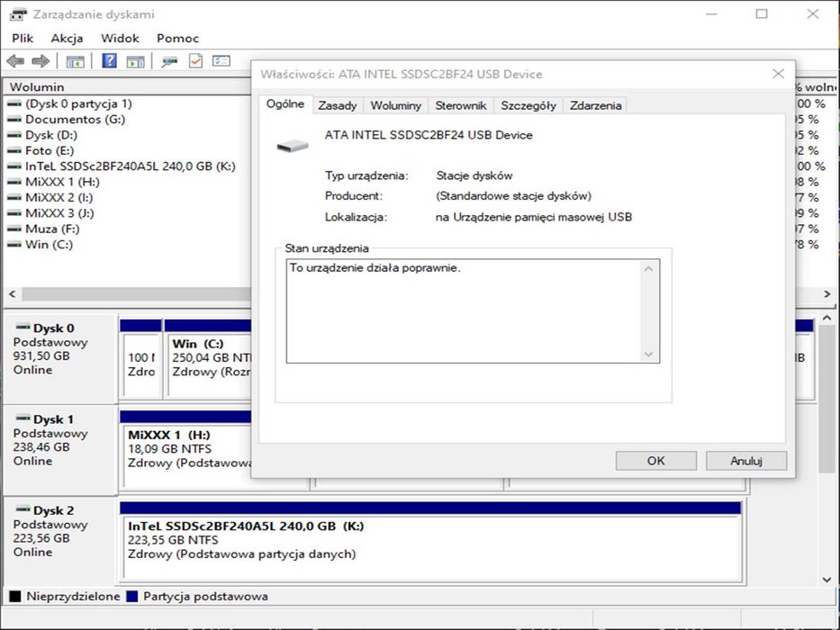Click the Zarządzanie dyskami title bar icon

pyautogui.click(x=18, y=14)
